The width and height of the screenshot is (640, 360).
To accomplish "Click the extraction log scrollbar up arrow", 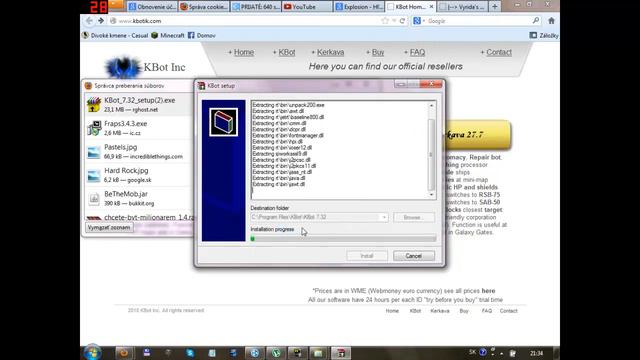I will tap(431, 105).
